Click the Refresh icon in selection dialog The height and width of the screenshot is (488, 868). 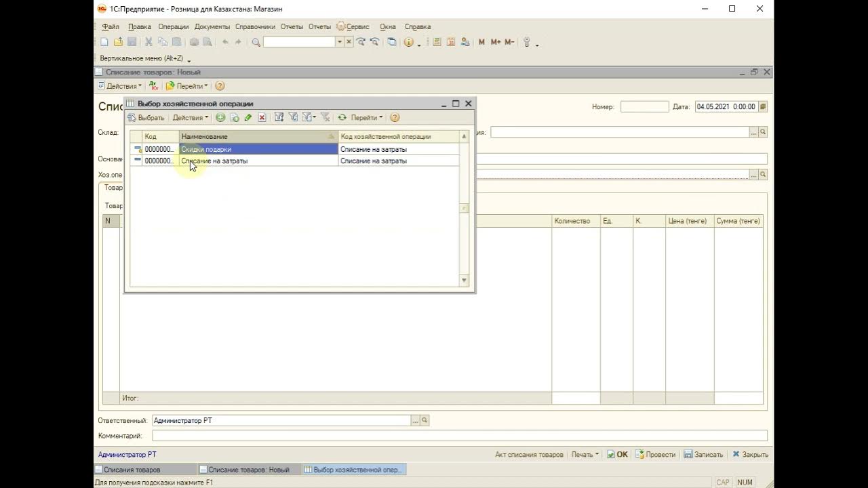point(342,118)
